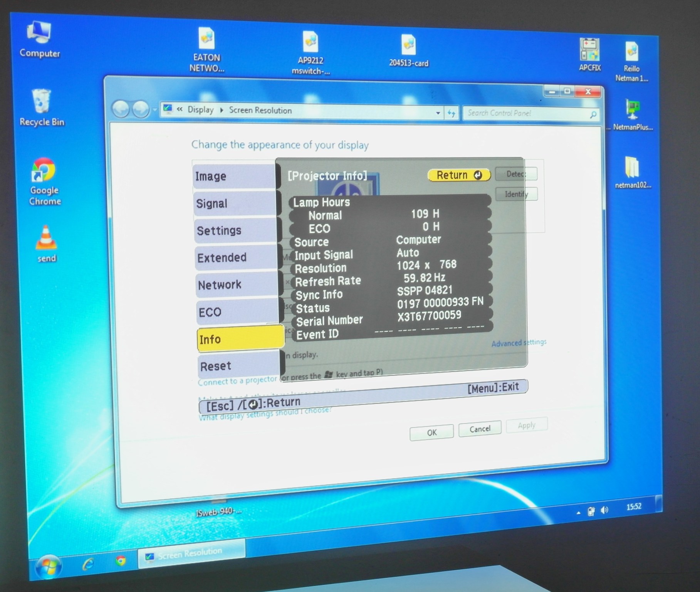The height and width of the screenshot is (592, 700).
Task: Click the Windows Start orb
Action: (x=49, y=567)
